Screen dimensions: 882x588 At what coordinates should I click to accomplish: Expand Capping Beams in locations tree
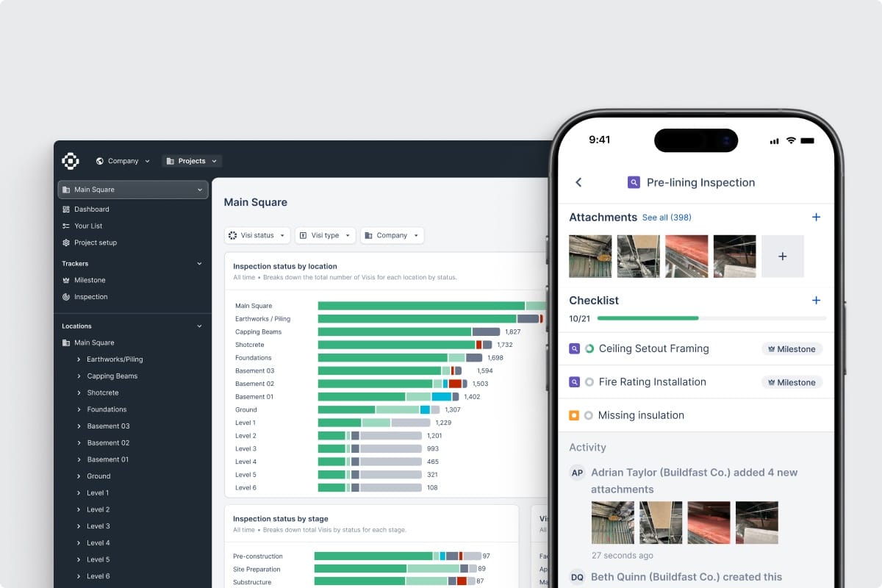[79, 376]
